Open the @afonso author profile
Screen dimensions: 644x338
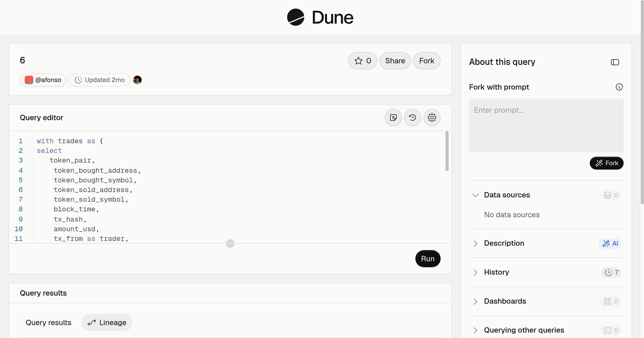(43, 80)
